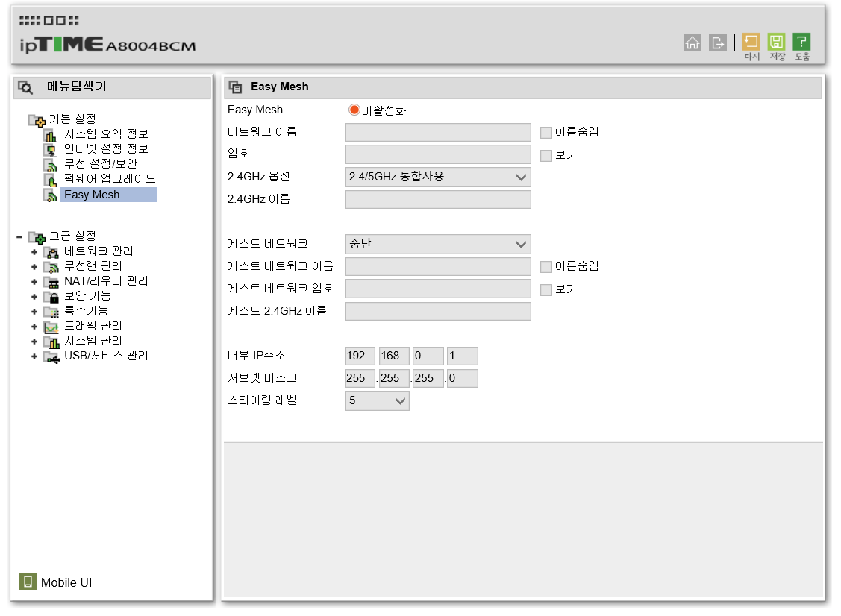Image resolution: width=841 pixels, height=616 pixels.
Task: Click the 펌웨어 업그레이드 icon
Action: pos(51,180)
